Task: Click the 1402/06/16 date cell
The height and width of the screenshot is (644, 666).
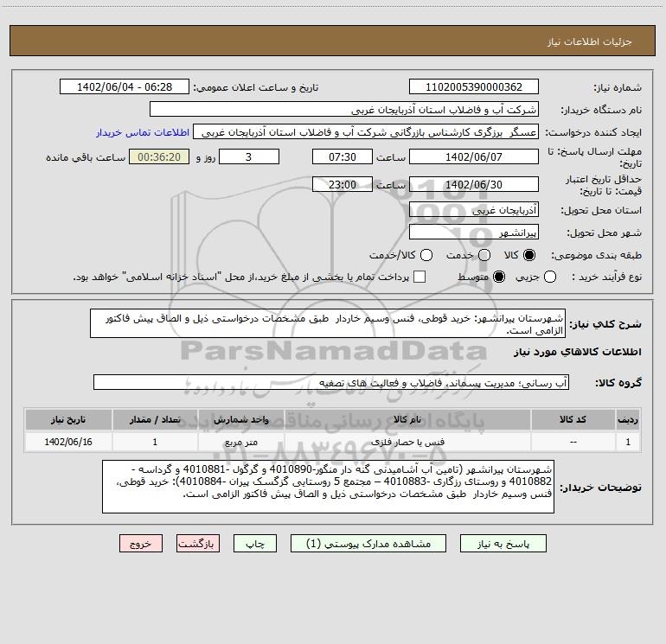Action: point(68,443)
